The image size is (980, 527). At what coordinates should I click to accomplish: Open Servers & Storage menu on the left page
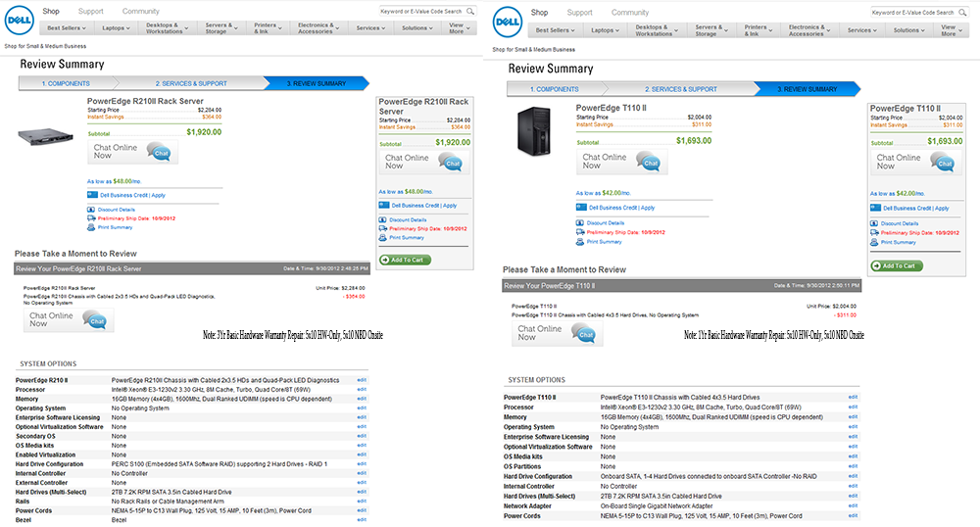220,29
